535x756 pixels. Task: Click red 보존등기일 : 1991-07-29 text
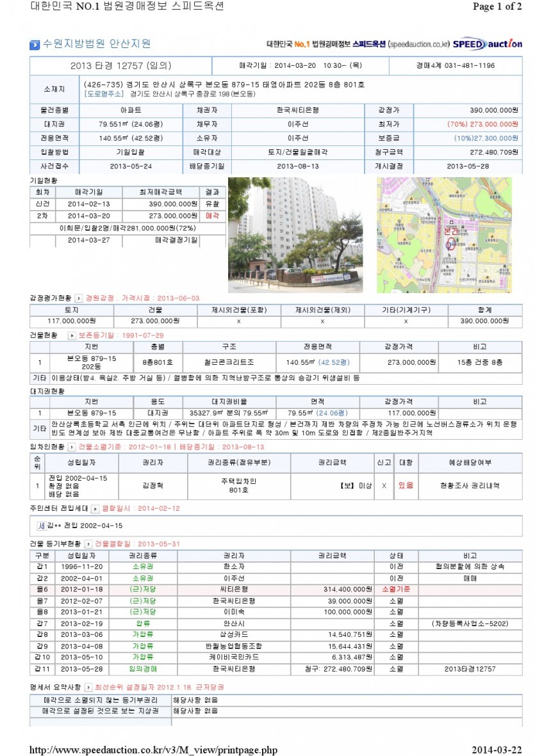coord(121,335)
